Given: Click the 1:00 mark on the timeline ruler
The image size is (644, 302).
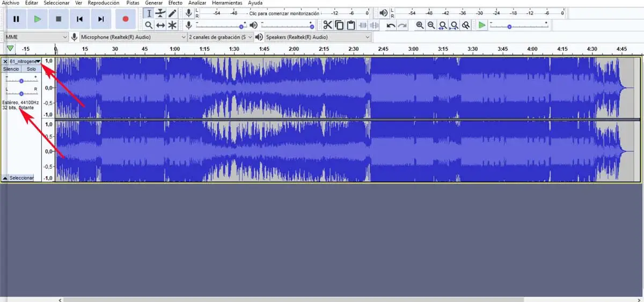Looking at the screenshot, I should [x=175, y=49].
